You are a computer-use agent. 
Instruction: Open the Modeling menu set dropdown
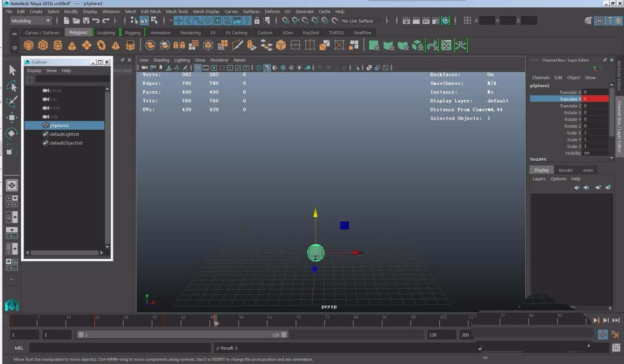click(x=31, y=21)
